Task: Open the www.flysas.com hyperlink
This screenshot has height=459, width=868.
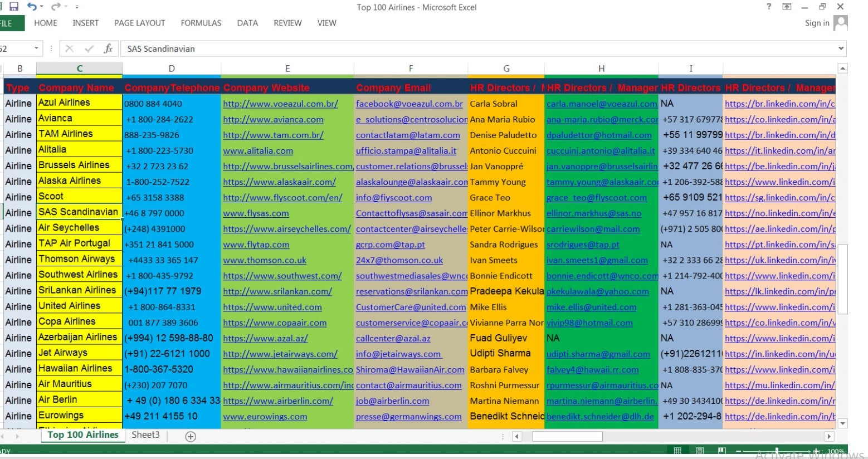Action: pos(255,213)
